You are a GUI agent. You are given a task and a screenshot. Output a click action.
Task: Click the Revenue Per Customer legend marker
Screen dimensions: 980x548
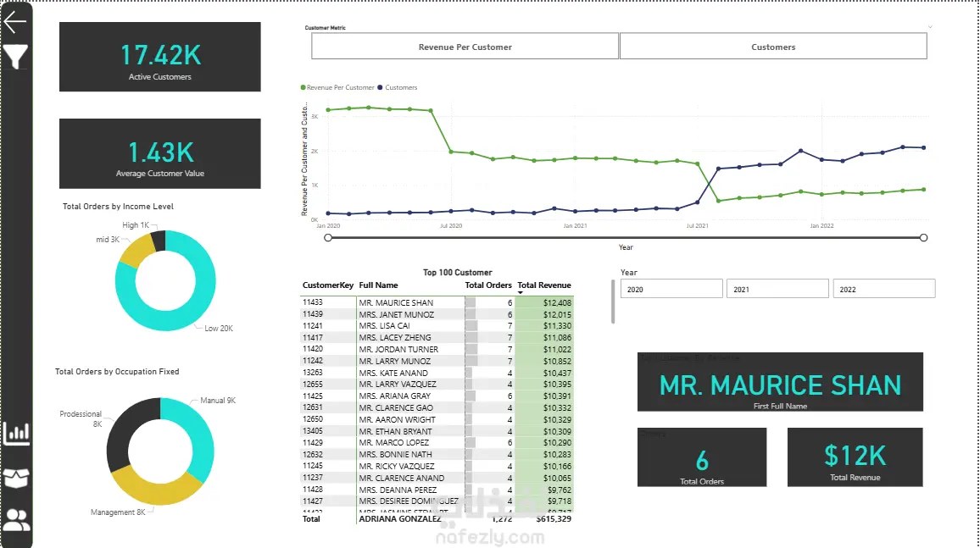pos(303,87)
